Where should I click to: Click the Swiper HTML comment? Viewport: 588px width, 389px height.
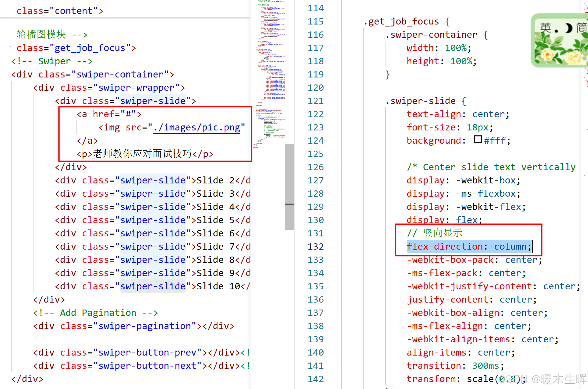[x=52, y=61]
